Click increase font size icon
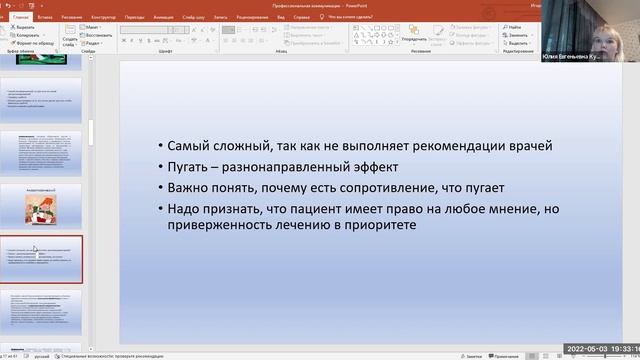This screenshot has width=640, height=360. click(x=194, y=30)
